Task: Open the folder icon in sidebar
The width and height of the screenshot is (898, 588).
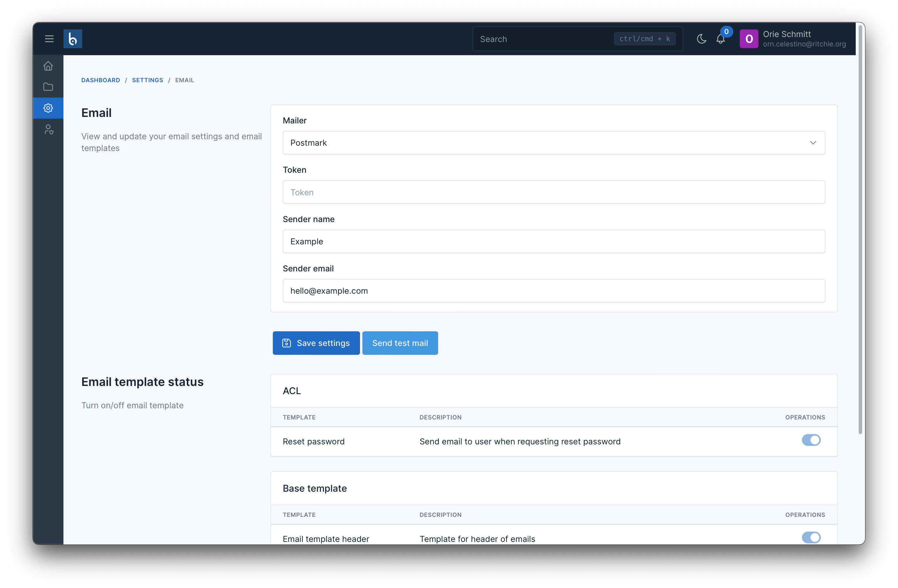Action: click(x=48, y=87)
